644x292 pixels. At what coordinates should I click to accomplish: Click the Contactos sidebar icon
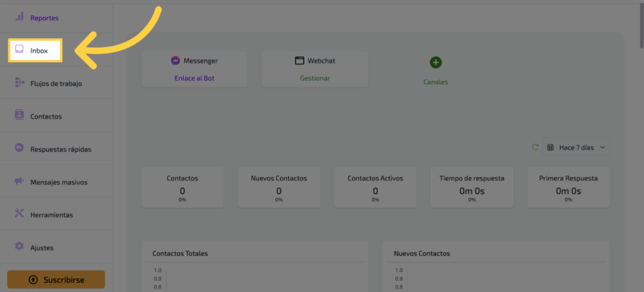pyautogui.click(x=19, y=116)
